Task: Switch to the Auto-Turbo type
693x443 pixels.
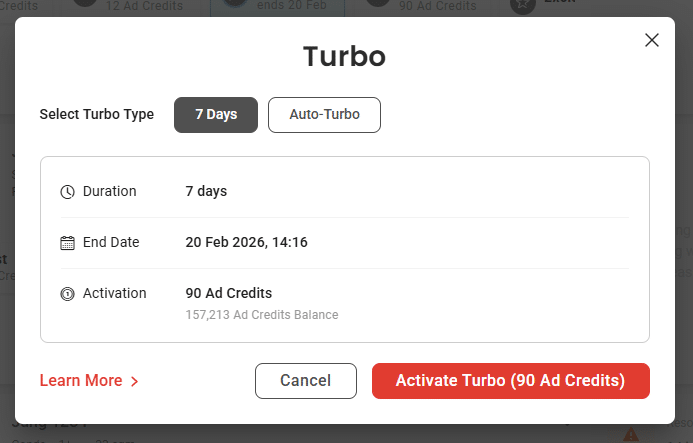Action: tap(324, 114)
